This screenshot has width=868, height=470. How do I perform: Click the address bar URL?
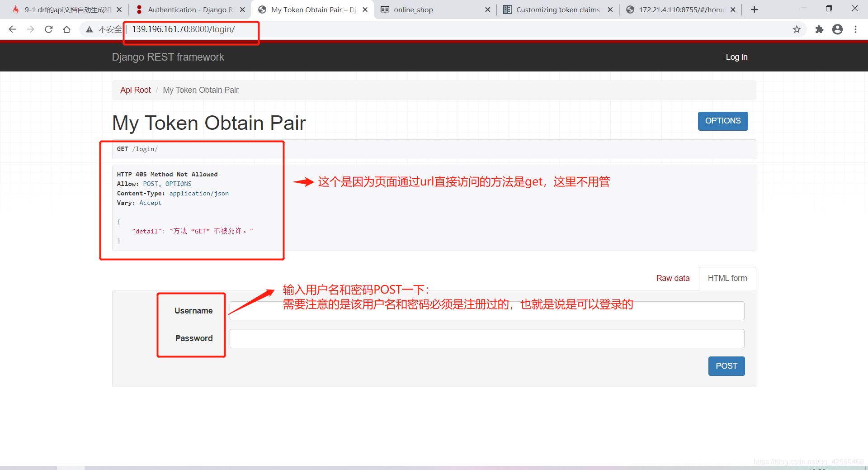183,29
